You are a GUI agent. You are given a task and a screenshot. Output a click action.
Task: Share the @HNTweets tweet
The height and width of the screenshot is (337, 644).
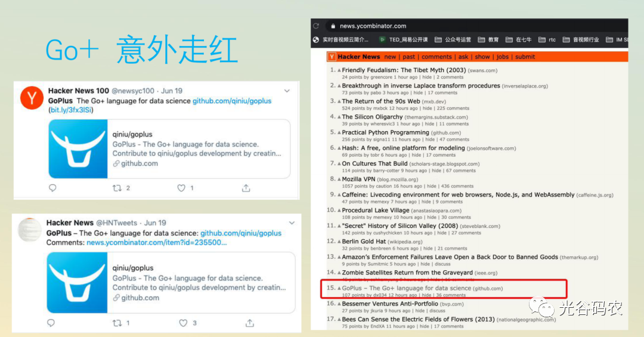pyautogui.click(x=250, y=323)
